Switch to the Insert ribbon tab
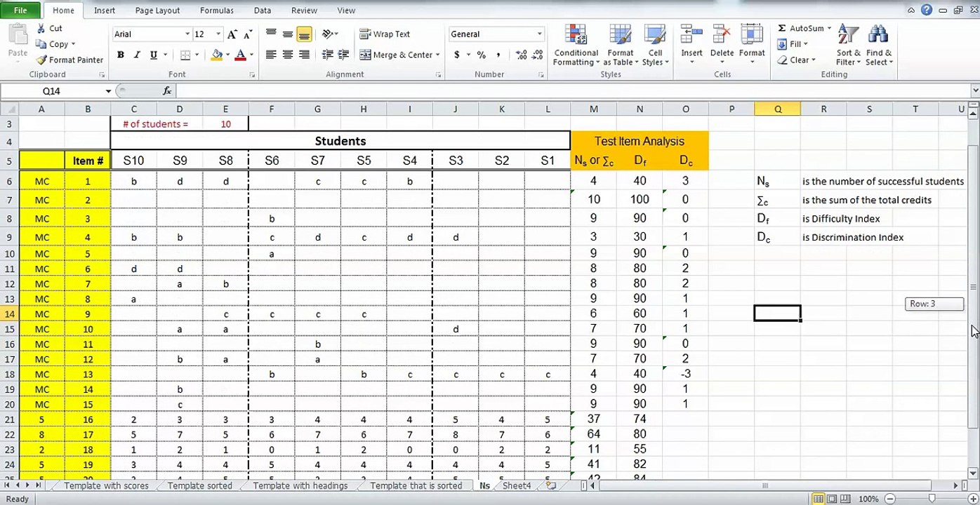The image size is (980, 505). pos(105,11)
